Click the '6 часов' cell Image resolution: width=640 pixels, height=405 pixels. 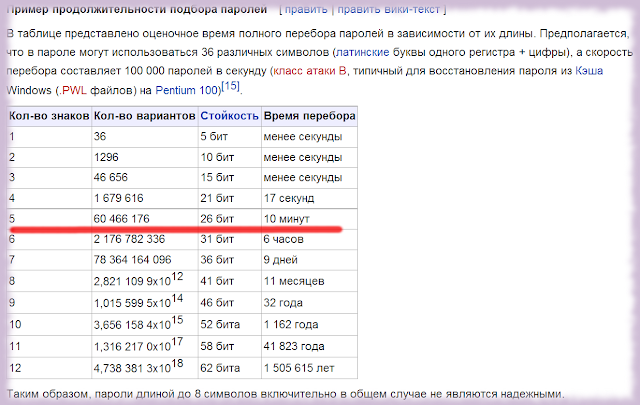click(309, 239)
